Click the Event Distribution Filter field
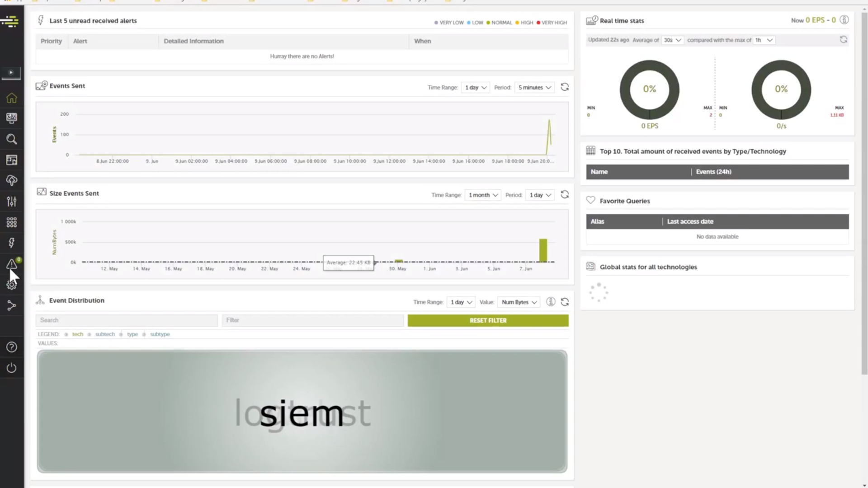868x488 pixels. point(312,320)
